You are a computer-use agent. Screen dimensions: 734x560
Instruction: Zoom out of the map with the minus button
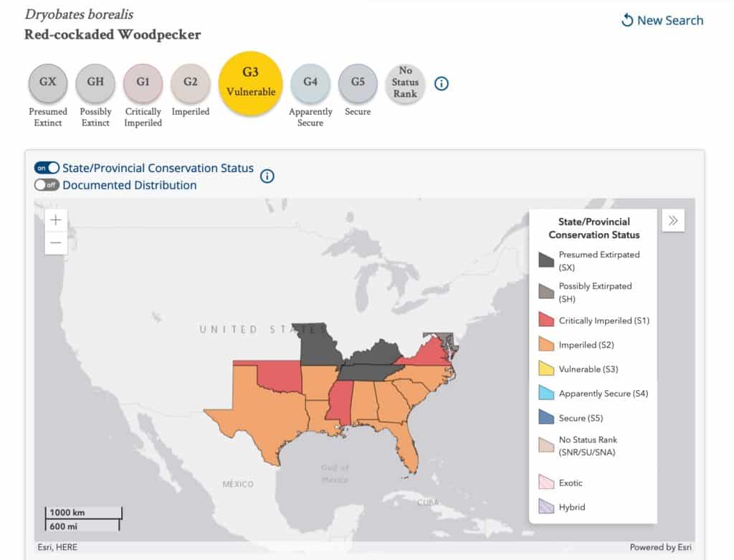pos(56,243)
